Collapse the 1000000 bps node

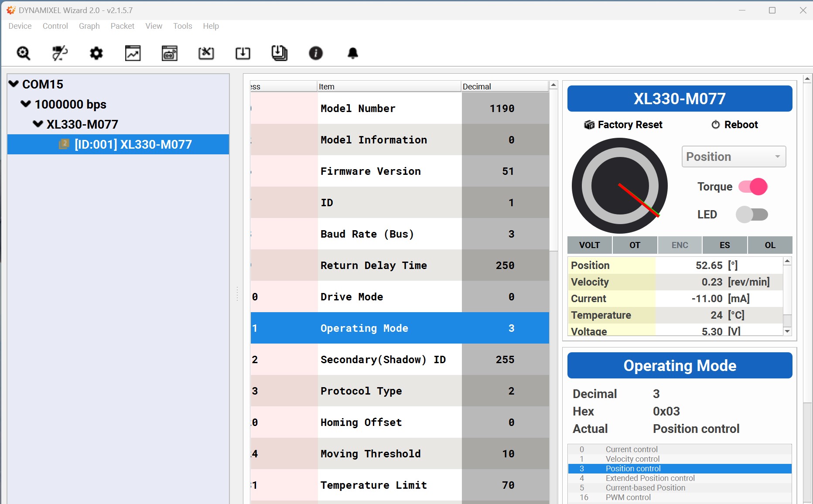(26, 104)
